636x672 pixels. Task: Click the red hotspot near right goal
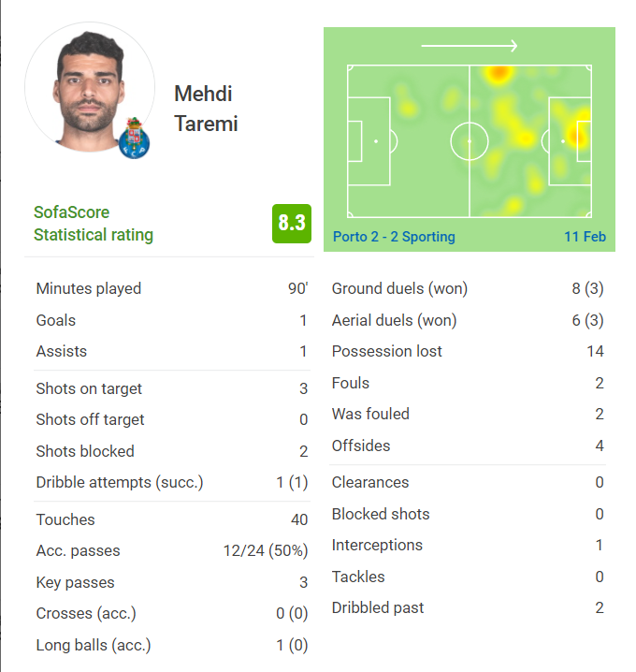(x=579, y=137)
